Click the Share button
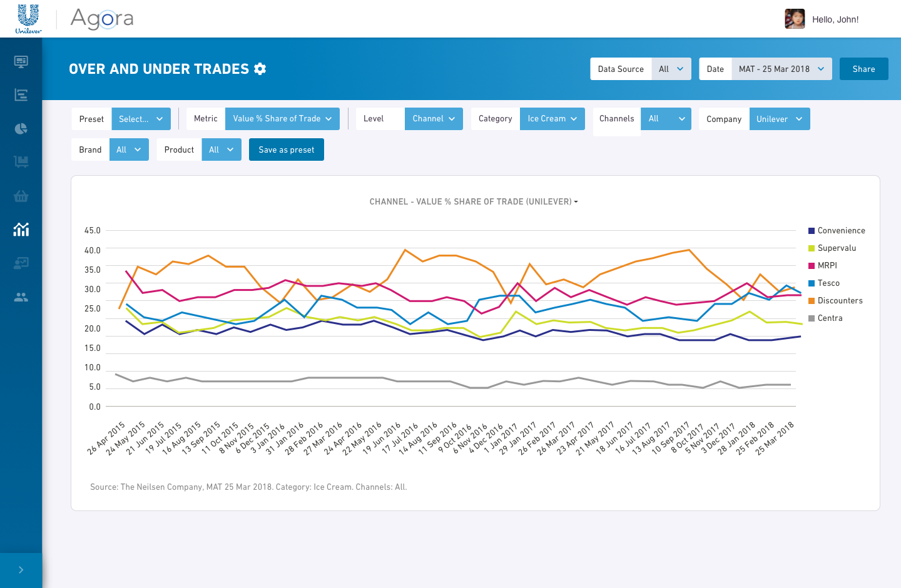The height and width of the screenshot is (588, 901). (863, 69)
